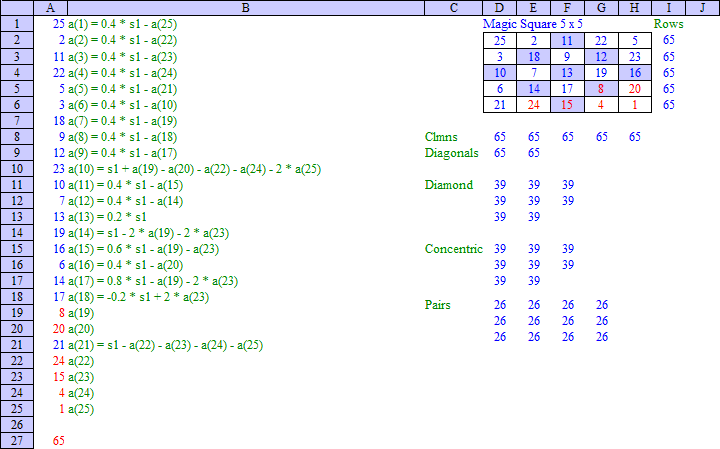Select column I header
720x449 pixels.
pyautogui.click(x=669, y=8)
